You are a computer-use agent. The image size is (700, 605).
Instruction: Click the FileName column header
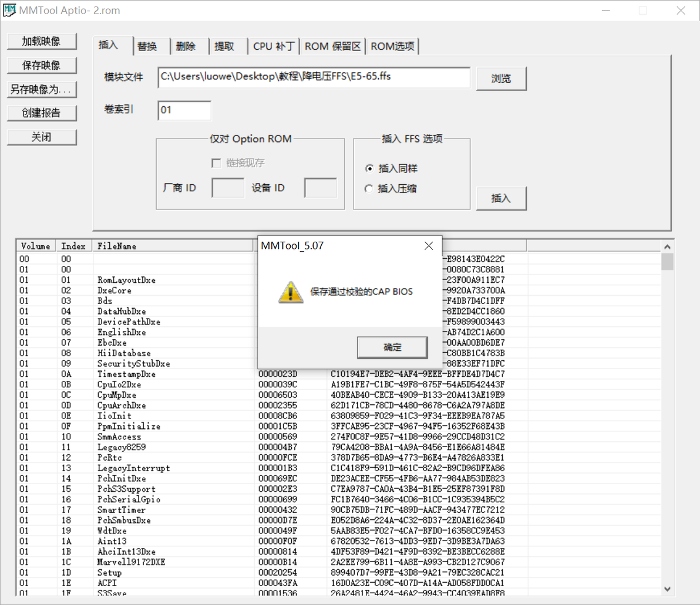coord(172,246)
